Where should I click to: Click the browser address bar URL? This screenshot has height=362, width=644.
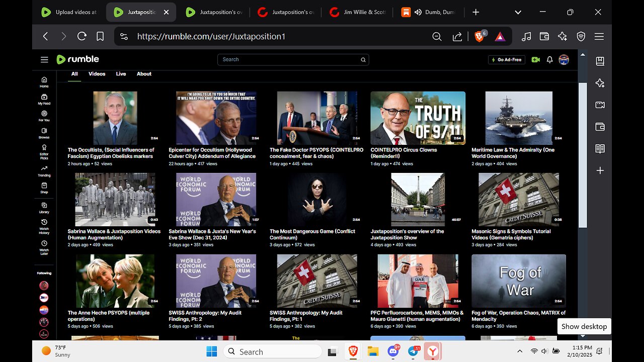click(211, 36)
